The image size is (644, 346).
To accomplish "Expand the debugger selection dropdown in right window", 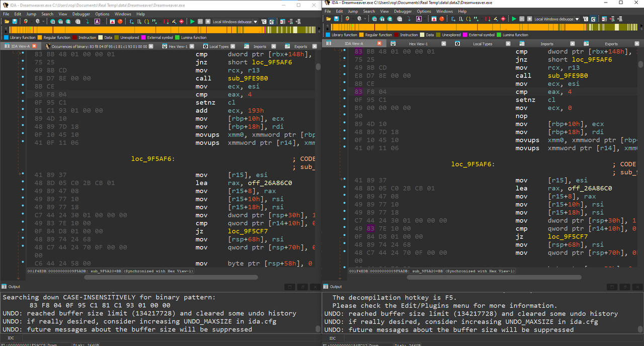I will (577, 19).
